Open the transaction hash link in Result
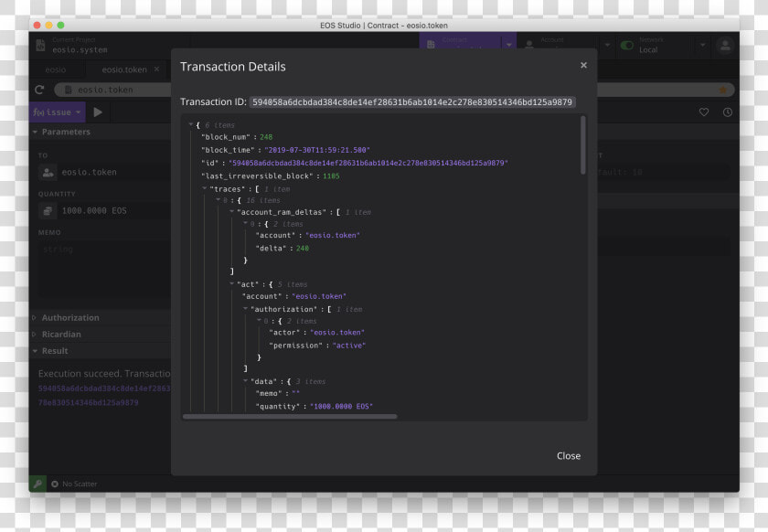The image size is (768, 532). [104, 395]
